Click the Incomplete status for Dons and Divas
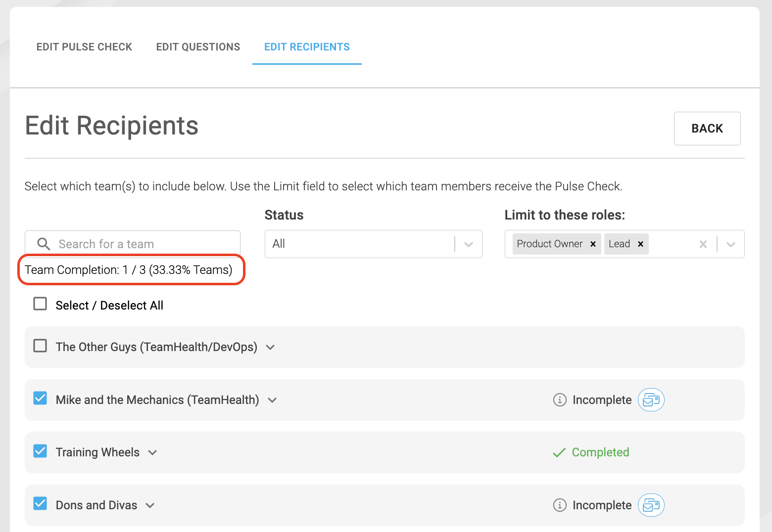 point(602,505)
